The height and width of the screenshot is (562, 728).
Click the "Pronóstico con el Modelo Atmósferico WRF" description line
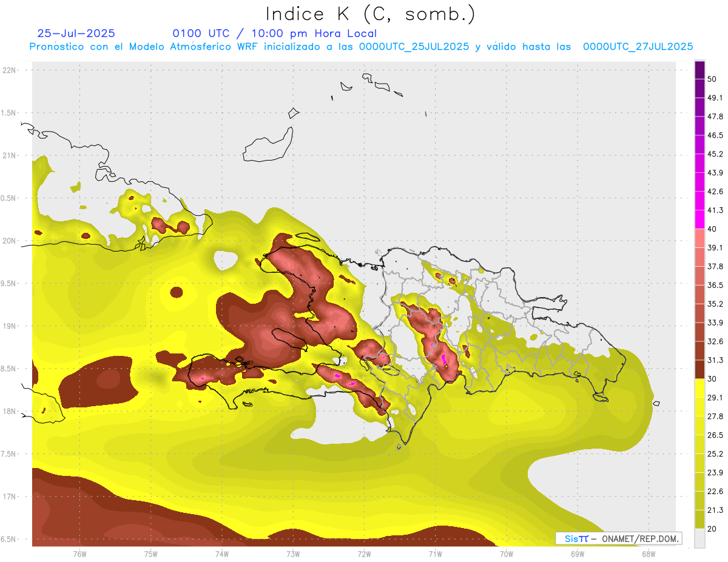point(361,47)
